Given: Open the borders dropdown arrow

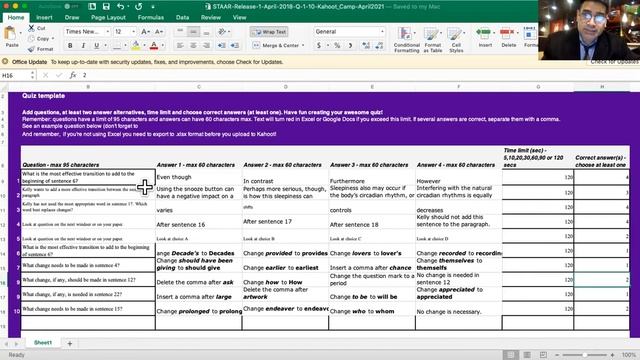Looking at the screenshot, I should (x=125, y=45).
